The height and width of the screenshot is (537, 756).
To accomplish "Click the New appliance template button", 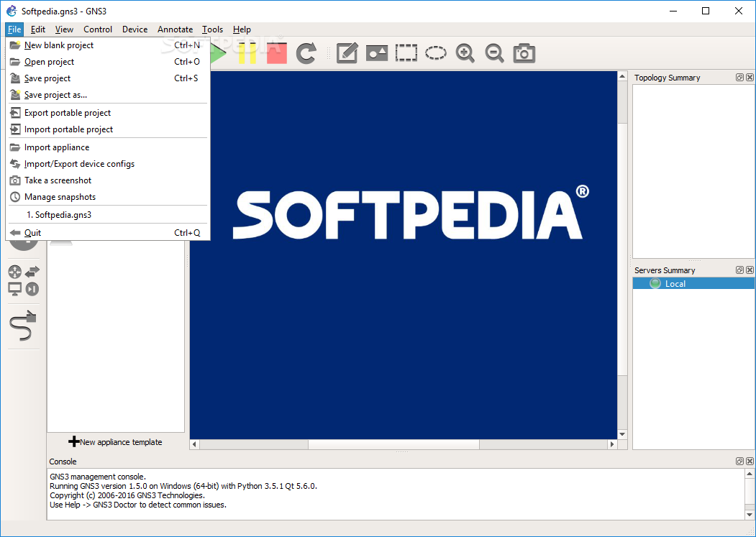I will pyautogui.click(x=116, y=442).
